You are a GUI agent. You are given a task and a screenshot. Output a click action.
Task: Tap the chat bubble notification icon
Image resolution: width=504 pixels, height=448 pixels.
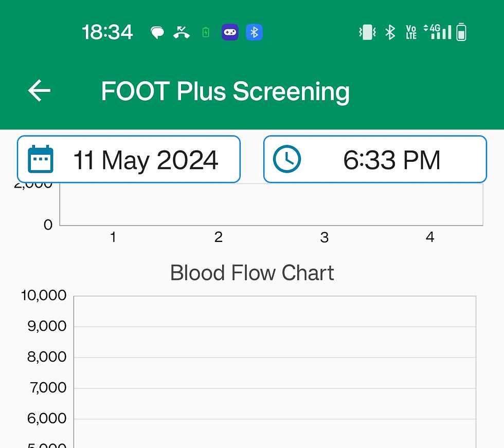tap(157, 33)
